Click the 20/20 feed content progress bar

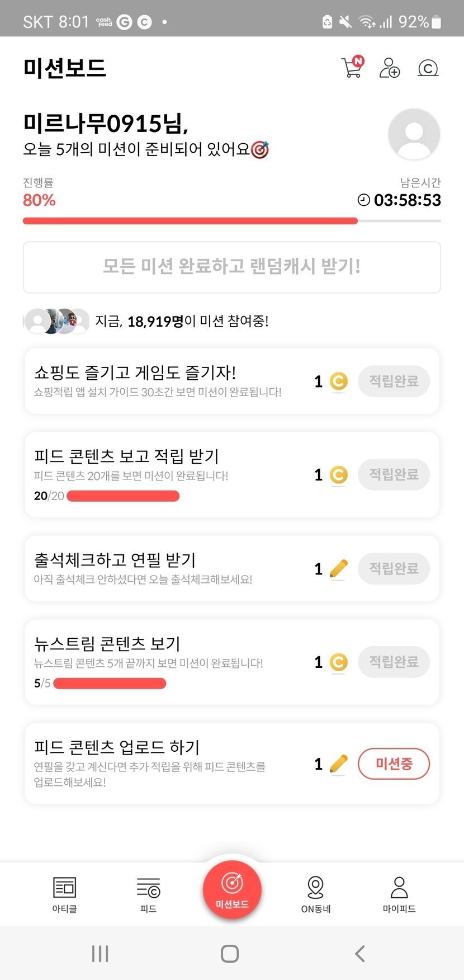pyautogui.click(x=123, y=496)
